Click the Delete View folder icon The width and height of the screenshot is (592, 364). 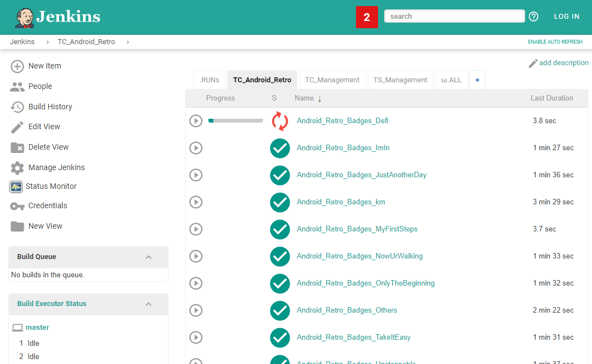coord(17,147)
